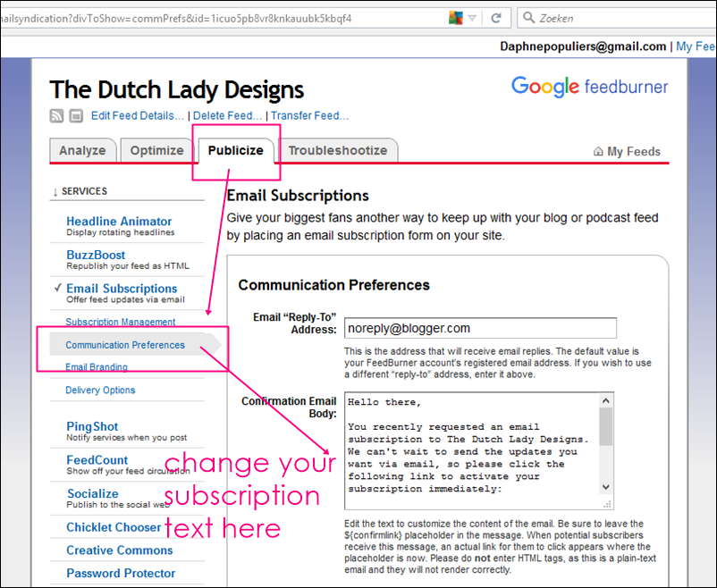Click the SERVICES sidebar heading

(84, 191)
